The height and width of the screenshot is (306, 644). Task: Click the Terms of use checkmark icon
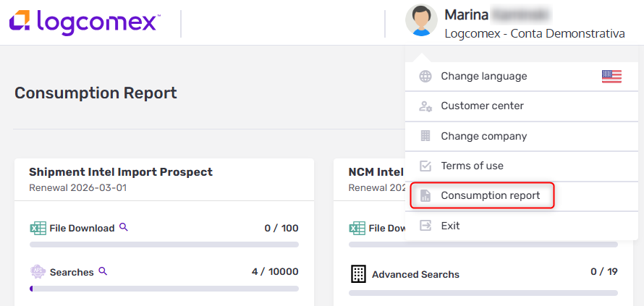(x=425, y=166)
